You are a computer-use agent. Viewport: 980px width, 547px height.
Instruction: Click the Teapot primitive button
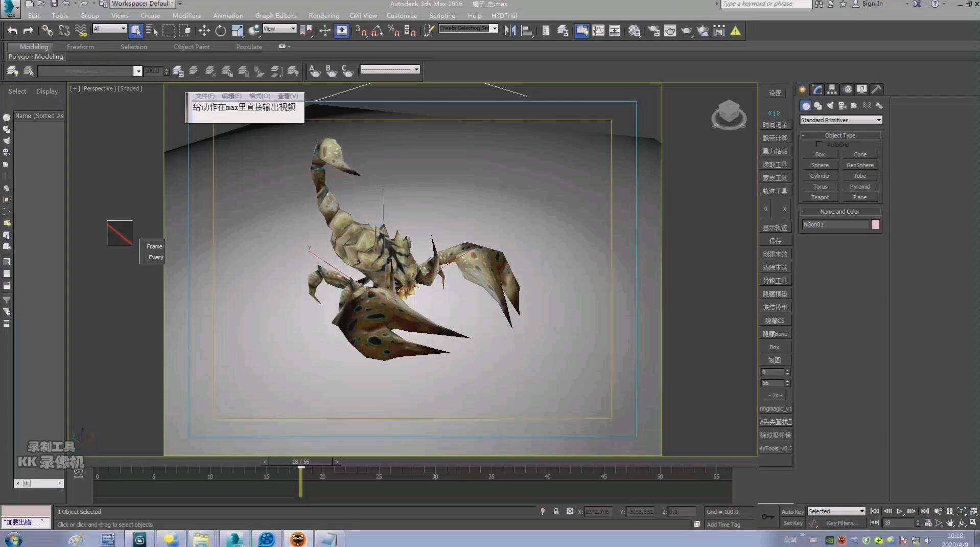click(820, 197)
